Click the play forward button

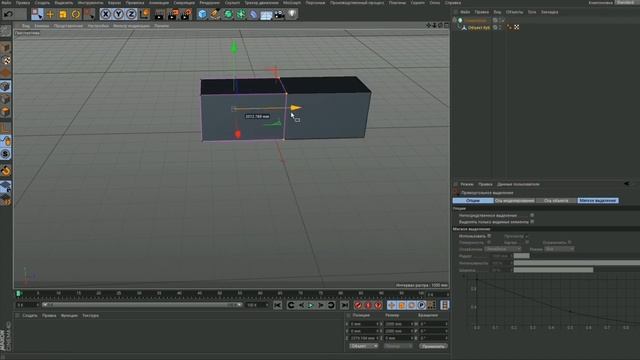click(x=311, y=305)
